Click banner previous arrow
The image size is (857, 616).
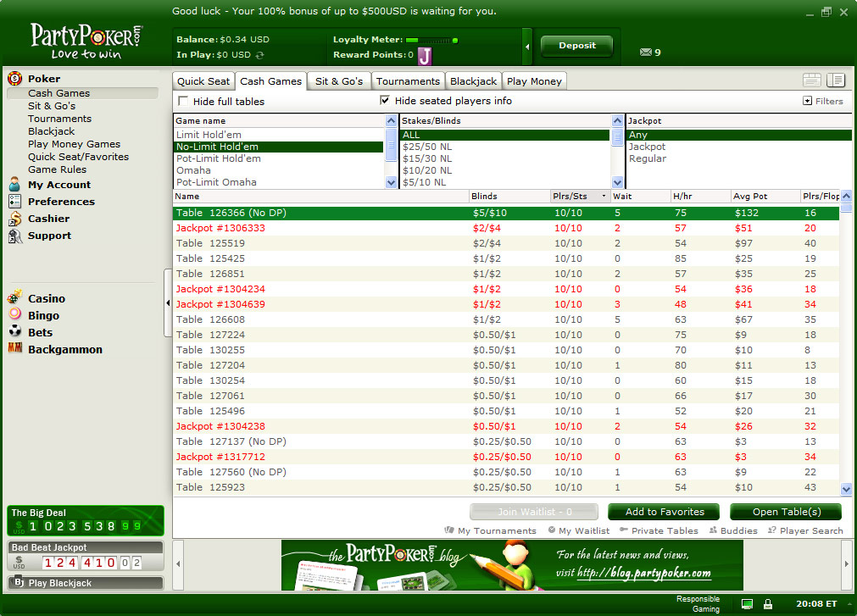point(178,564)
